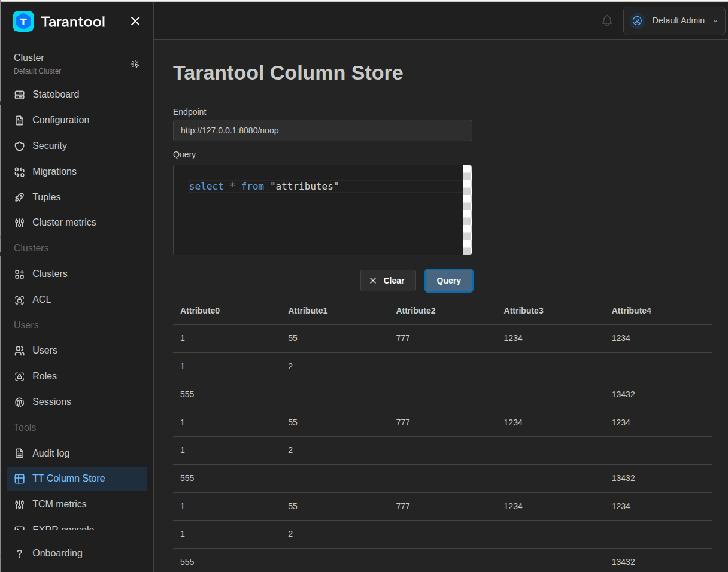Navigate to Roles
Viewport: 728px width, 572px height.
click(x=77, y=376)
